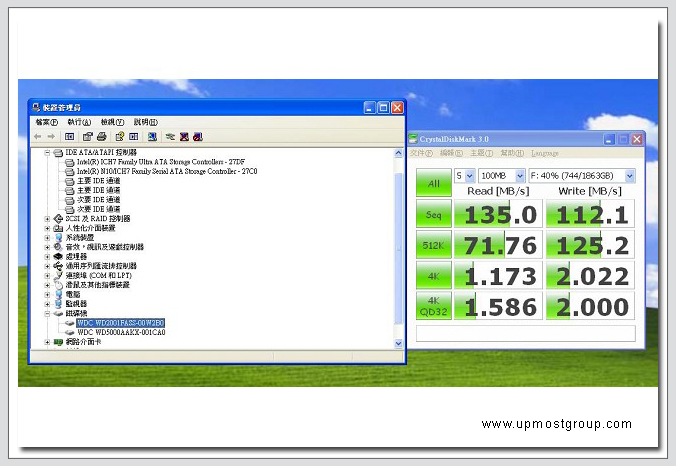Click the green 4K test button

click(434, 275)
